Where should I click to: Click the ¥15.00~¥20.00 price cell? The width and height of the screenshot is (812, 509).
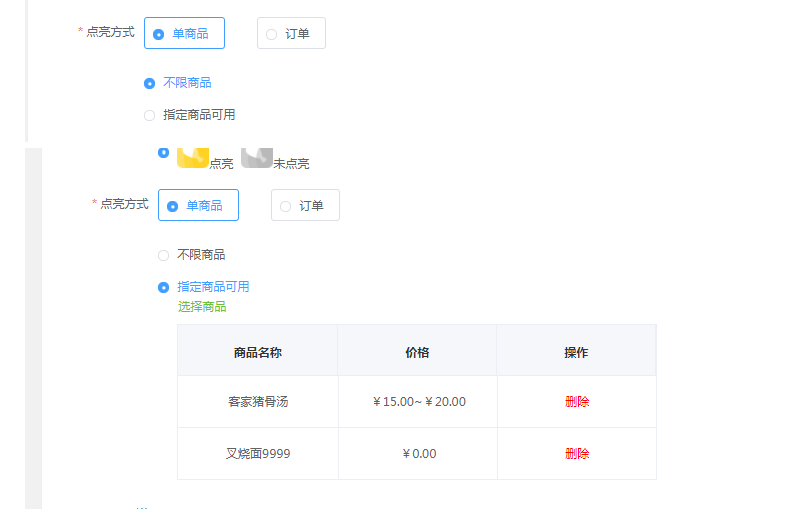coord(418,402)
